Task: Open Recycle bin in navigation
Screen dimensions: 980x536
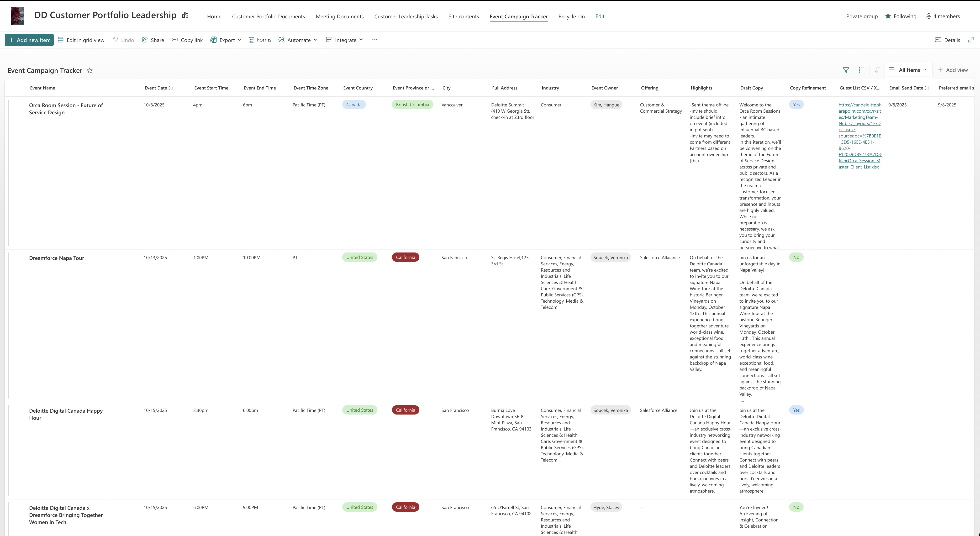Action: [x=571, y=16]
